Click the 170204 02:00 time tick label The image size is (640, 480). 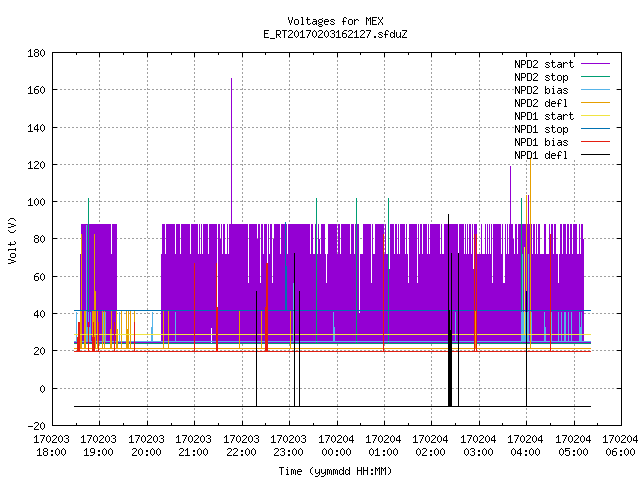[431, 446]
